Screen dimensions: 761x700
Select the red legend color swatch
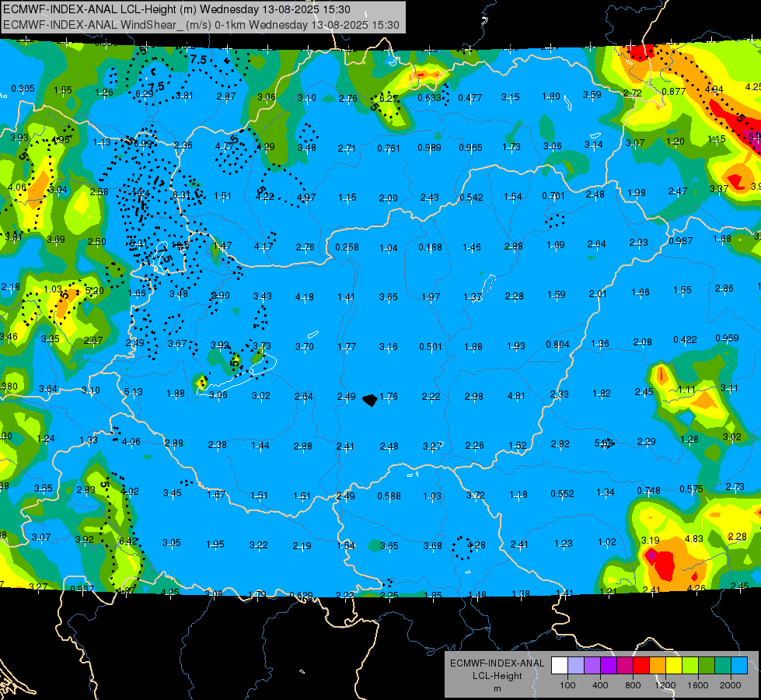(x=641, y=666)
